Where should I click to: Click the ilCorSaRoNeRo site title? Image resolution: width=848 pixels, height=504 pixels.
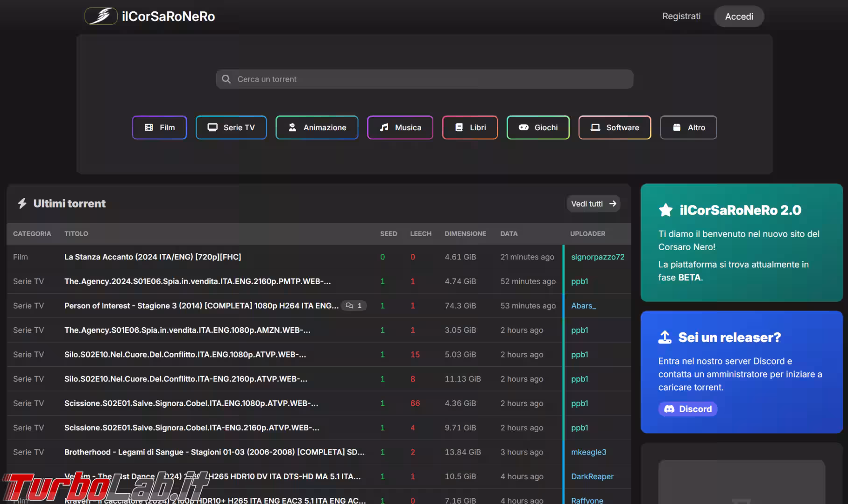pos(168,16)
